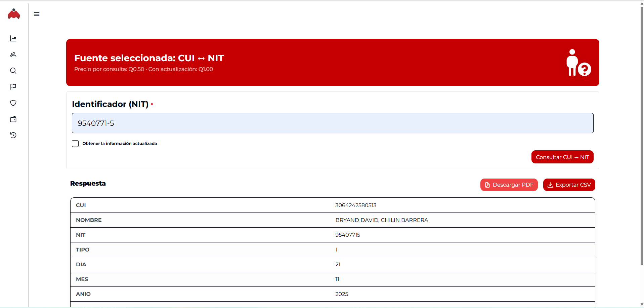This screenshot has height=308, width=644.
Task: Select the search magnifier icon in sidebar
Action: 13,71
